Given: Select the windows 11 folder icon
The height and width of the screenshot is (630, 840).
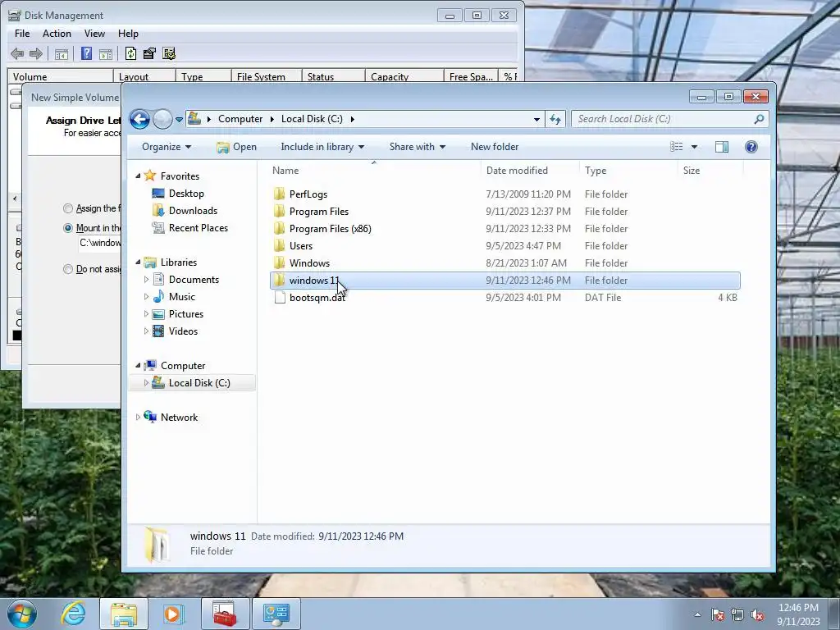Looking at the screenshot, I should [x=279, y=281].
